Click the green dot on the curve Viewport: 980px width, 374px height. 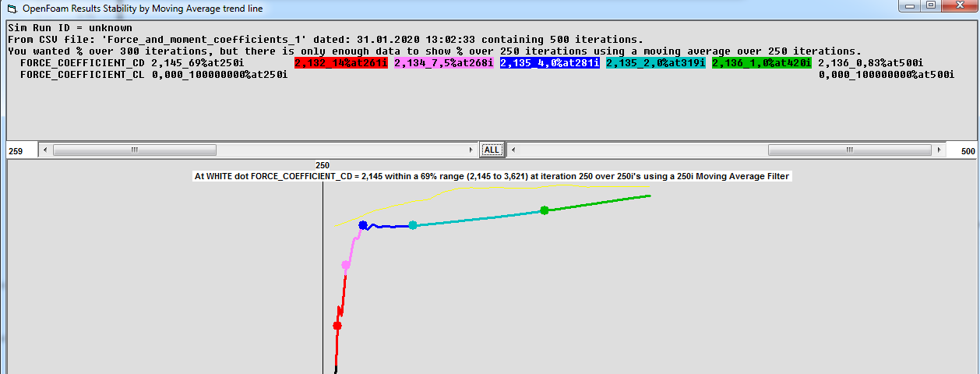[545, 210]
